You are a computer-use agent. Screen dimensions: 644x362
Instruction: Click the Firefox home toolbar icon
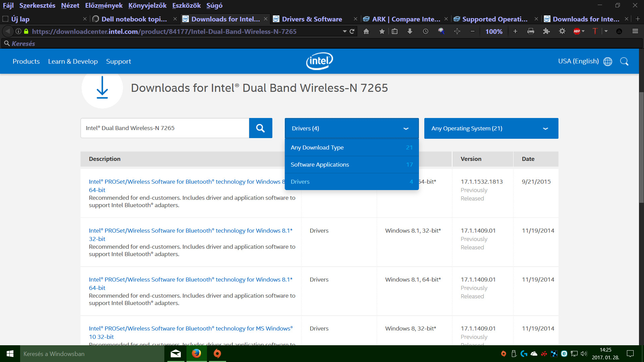[366, 32]
